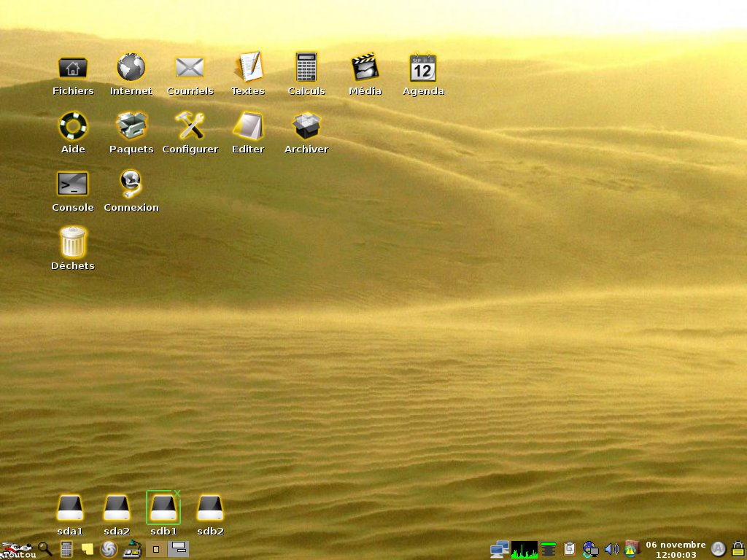Viewport: 747px width, 560px height.
Task: Click the magnifier search icon in taskbar
Action: tap(45, 549)
